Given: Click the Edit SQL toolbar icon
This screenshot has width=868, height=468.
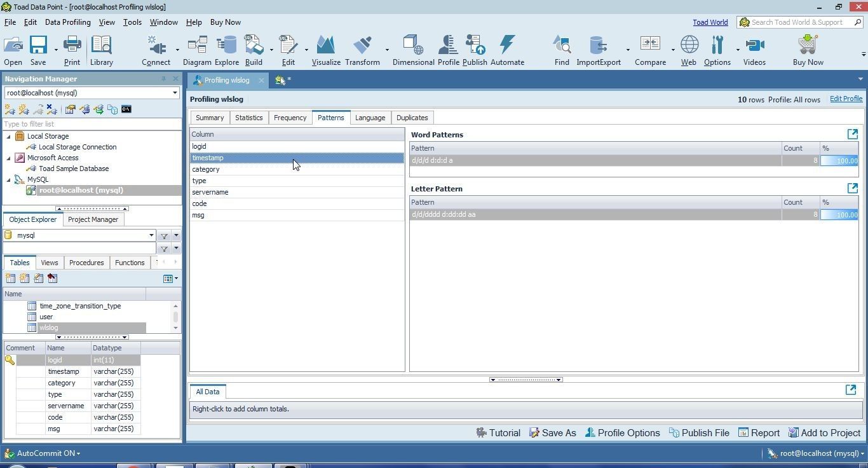Looking at the screenshot, I should point(288,50).
